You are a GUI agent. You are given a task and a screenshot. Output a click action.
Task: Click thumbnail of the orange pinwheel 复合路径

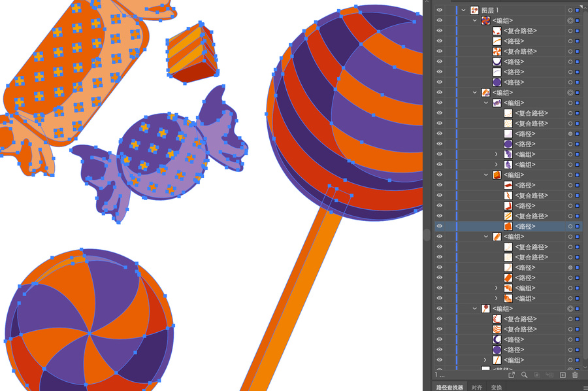coord(497,52)
